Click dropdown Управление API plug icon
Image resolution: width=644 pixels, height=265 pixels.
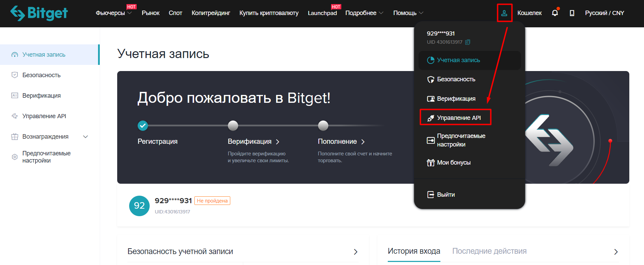(431, 118)
